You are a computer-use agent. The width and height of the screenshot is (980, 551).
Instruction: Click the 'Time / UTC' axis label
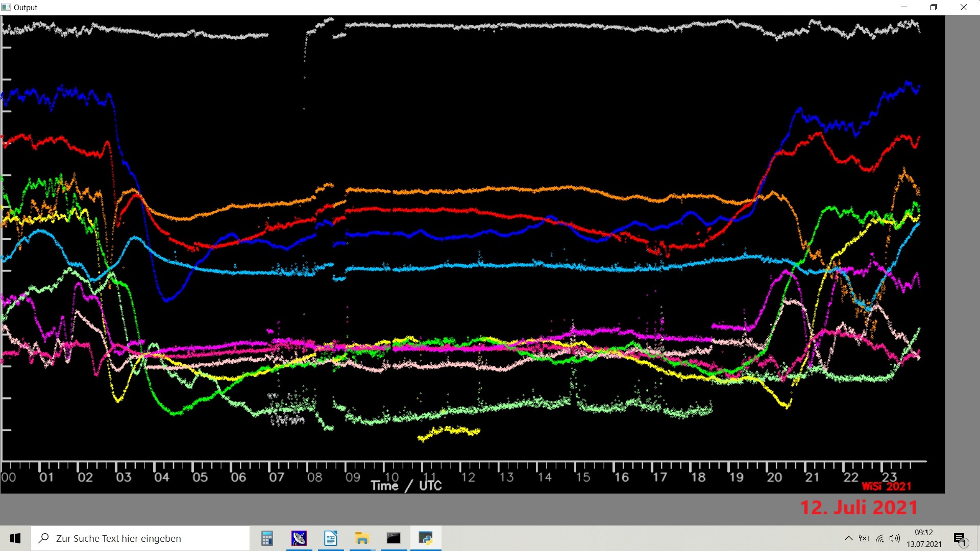[406, 486]
